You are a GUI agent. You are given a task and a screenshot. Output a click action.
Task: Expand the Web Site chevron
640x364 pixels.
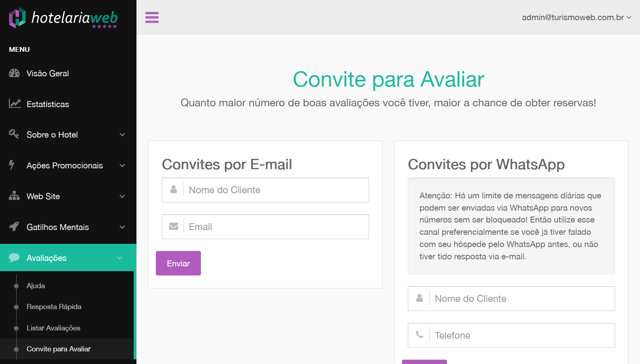[x=122, y=196]
